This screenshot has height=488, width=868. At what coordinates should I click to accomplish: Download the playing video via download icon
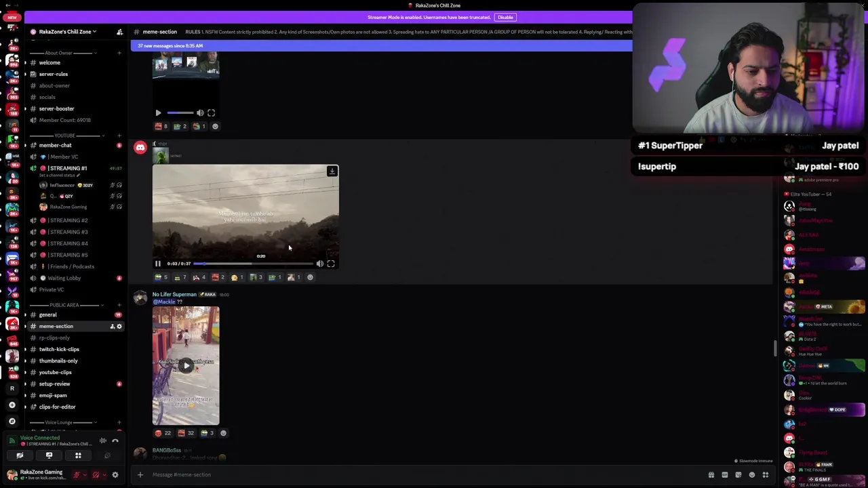click(x=332, y=171)
